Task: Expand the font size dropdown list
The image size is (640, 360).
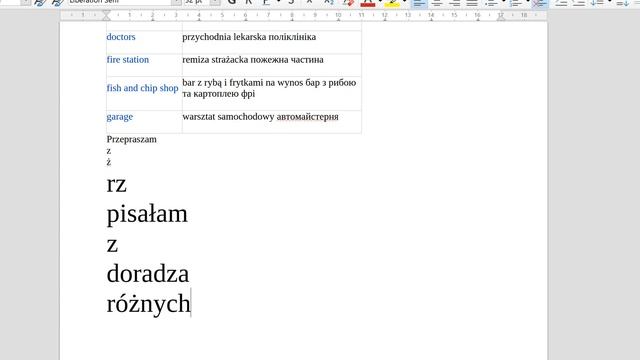Action: point(215,2)
